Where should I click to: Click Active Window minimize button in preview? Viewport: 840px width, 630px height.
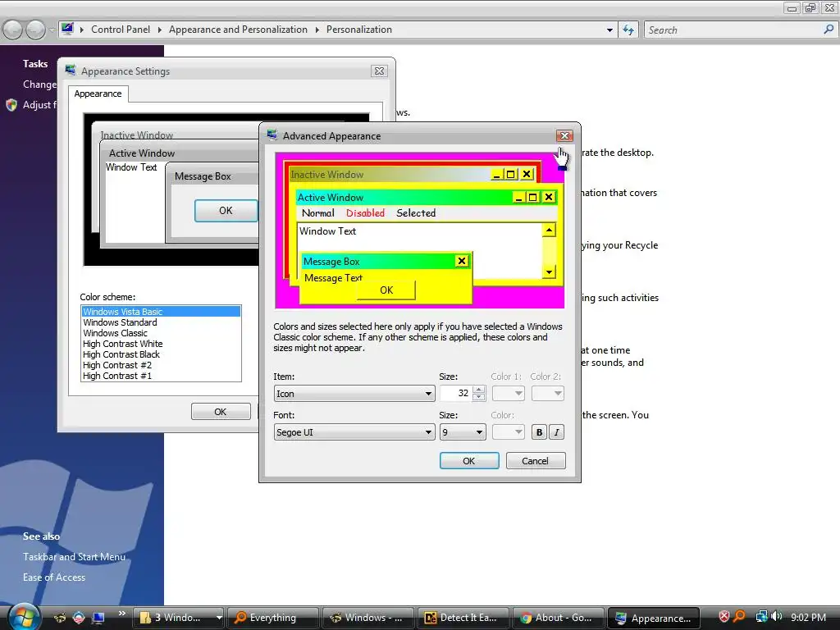click(518, 198)
